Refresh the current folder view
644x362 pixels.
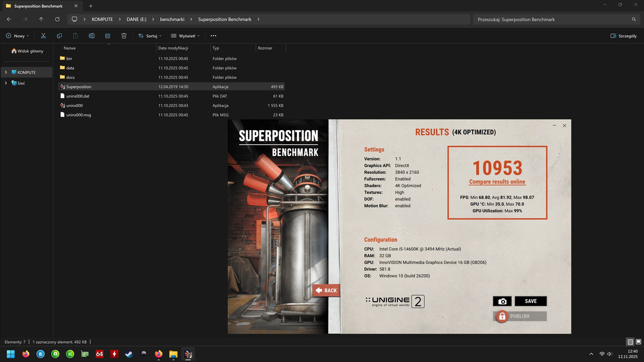[x=57, y=19]
